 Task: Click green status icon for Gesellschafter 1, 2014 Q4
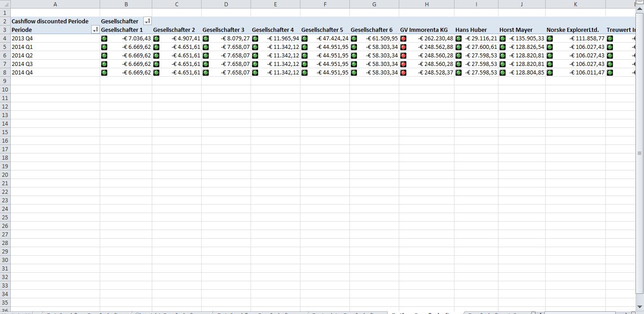105,73
